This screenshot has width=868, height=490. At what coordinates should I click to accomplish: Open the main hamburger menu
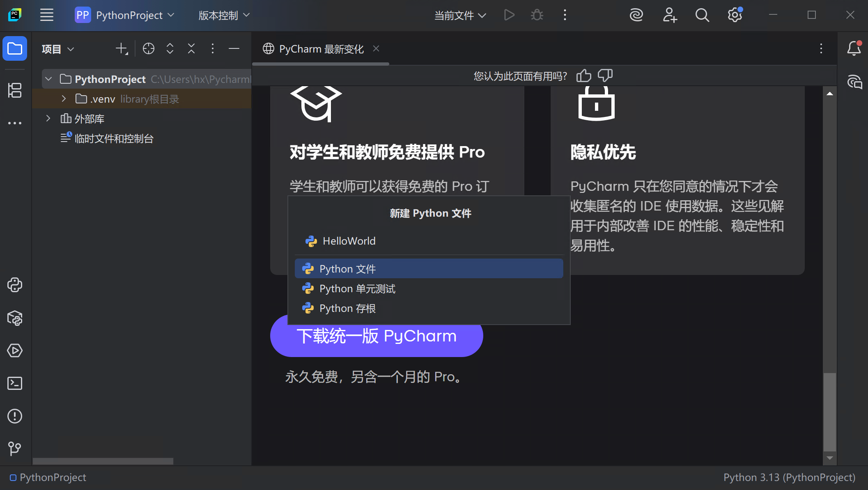(x=47, y=15)
